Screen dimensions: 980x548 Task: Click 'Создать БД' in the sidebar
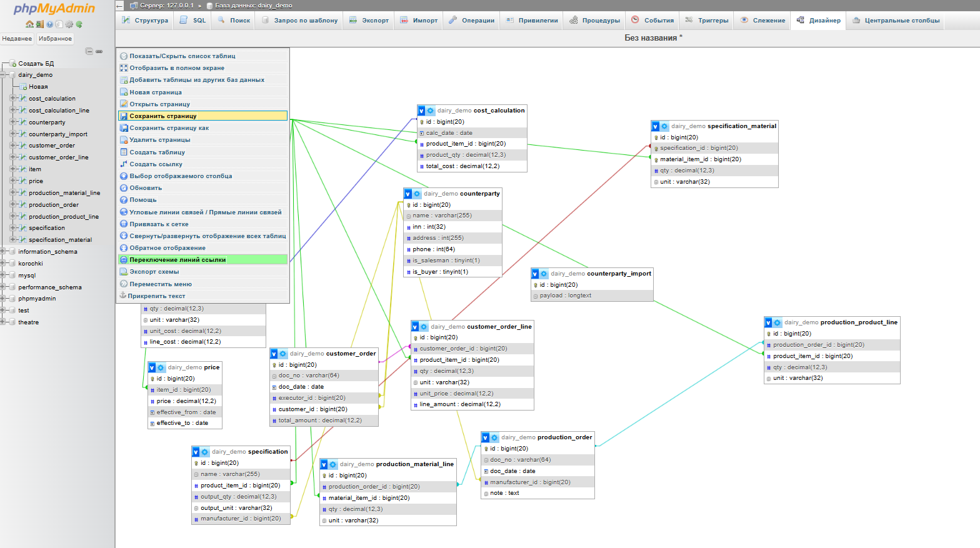point(36,64)
